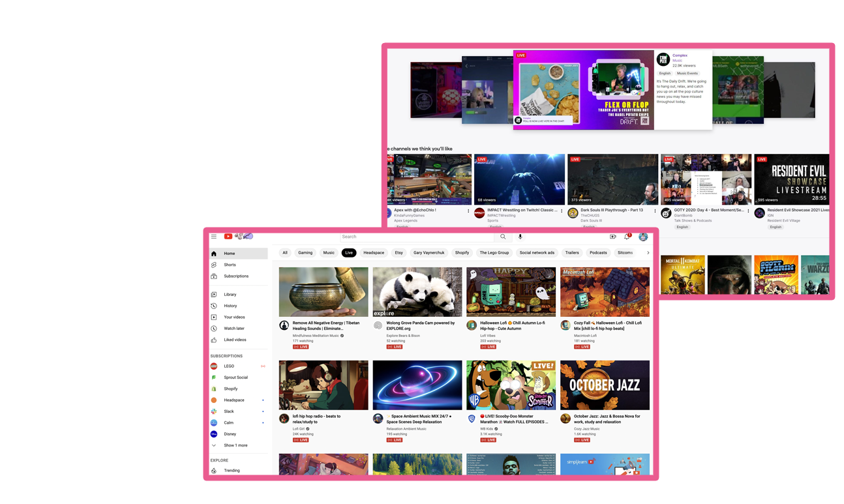Image resolution: width=844 pixels, height=504 pixels.
Task: Play Tibetan Healing Sounds video thumbnail
Action: pyautogui.click(x=324, y=292)
